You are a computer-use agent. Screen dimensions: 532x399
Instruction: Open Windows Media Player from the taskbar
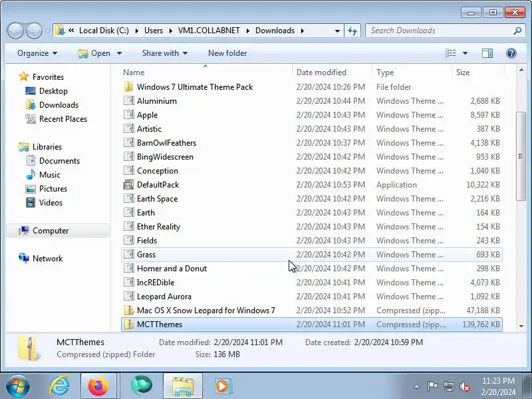223,386
